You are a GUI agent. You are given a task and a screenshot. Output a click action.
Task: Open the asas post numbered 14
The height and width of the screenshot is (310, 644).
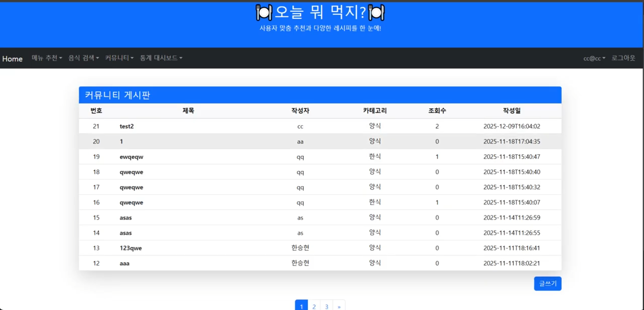[x=125, y=233]
